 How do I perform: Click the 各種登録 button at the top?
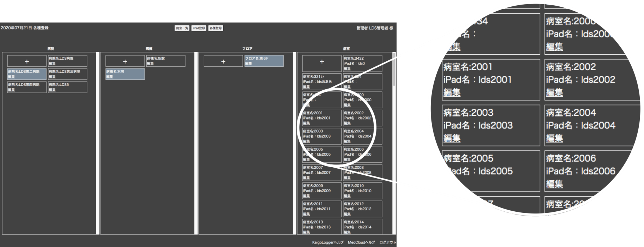point(215,28)
